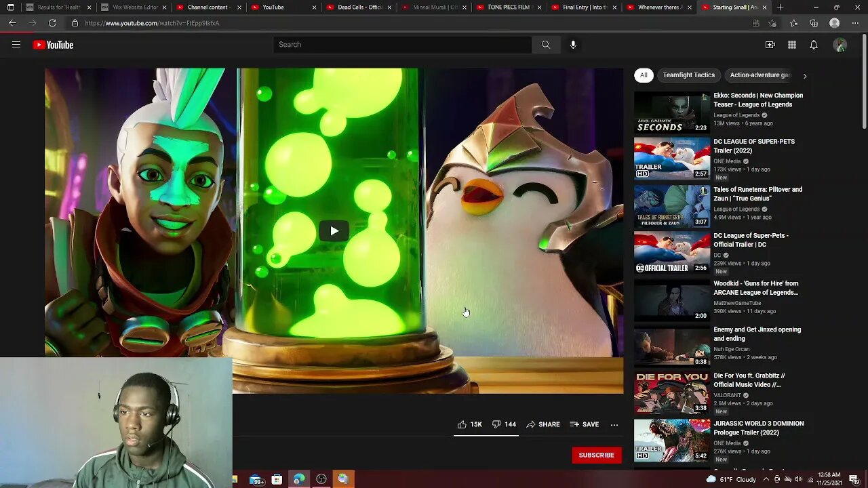Image resolution: width=868 pixels, height=488 pixels.
Task: Open the Create video camera icon
Action: 770,45
